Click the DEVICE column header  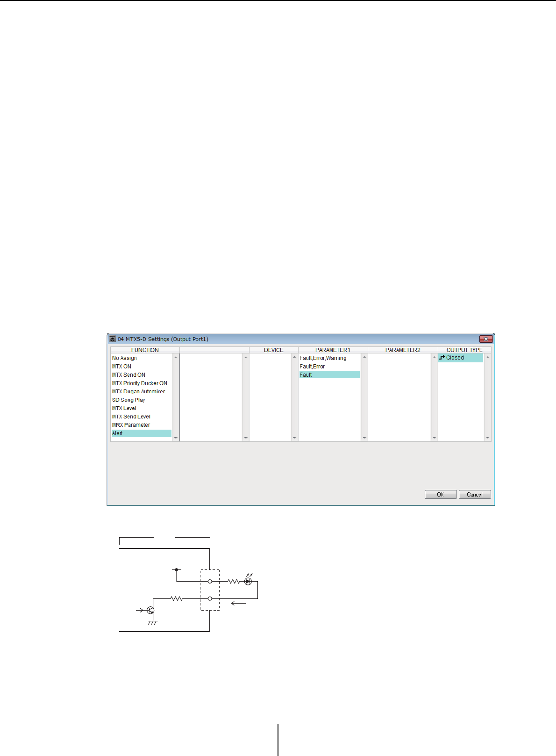click(273, 350)
